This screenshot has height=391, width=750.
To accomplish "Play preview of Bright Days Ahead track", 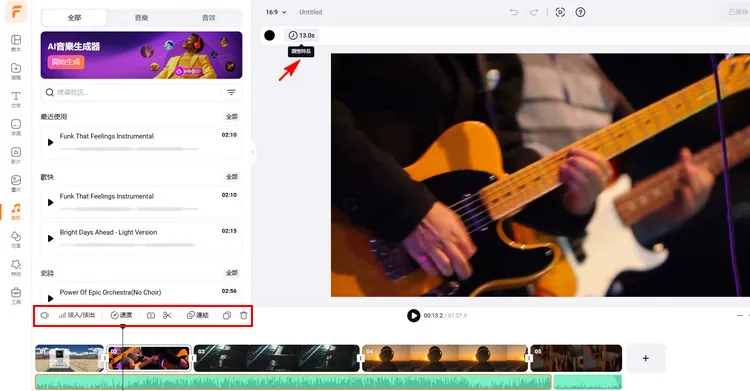I will [x=50, y=238].
